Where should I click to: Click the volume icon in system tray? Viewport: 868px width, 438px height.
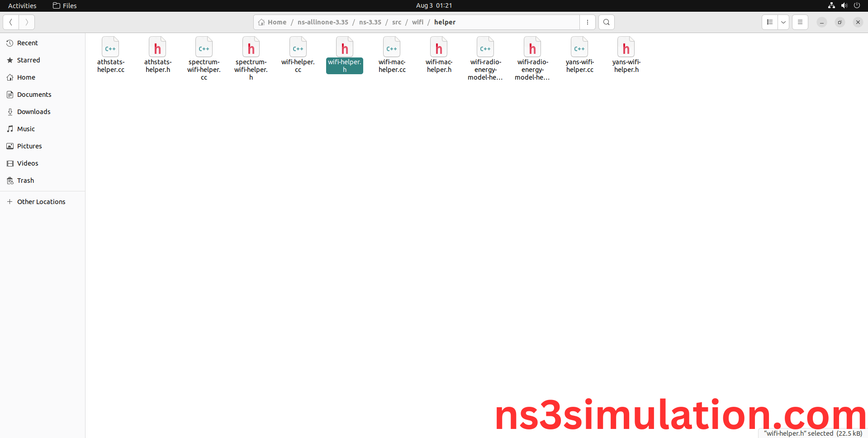pyautogui.click(x=844, y=5)
